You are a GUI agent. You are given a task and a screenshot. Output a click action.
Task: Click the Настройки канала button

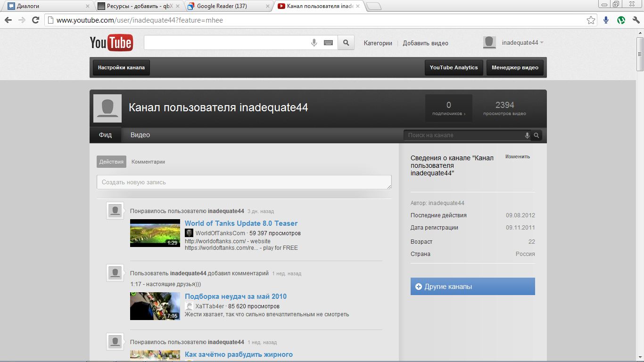pyautogui.click(x=121, y=67)
